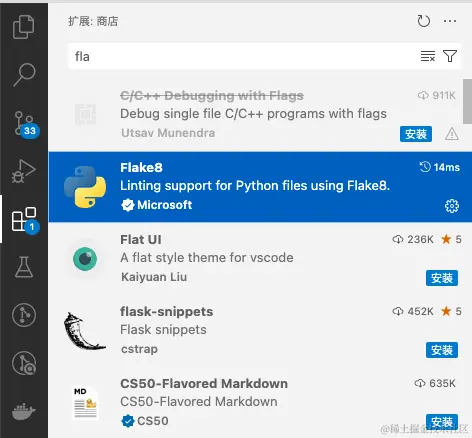Image resolution: width=472 pixels, height=438 pixels.
Task: Install the Flat UI theme extension
Action: 442,278
